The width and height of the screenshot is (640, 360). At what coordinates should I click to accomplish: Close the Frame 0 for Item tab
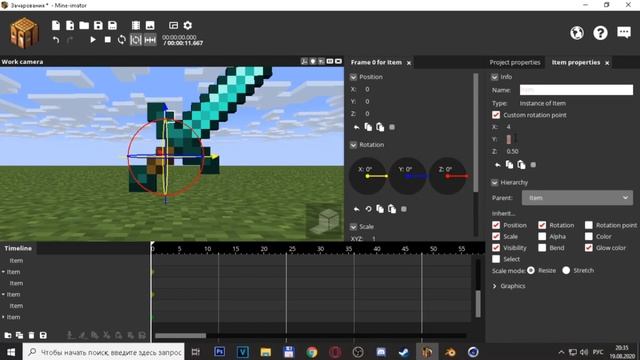409,63
